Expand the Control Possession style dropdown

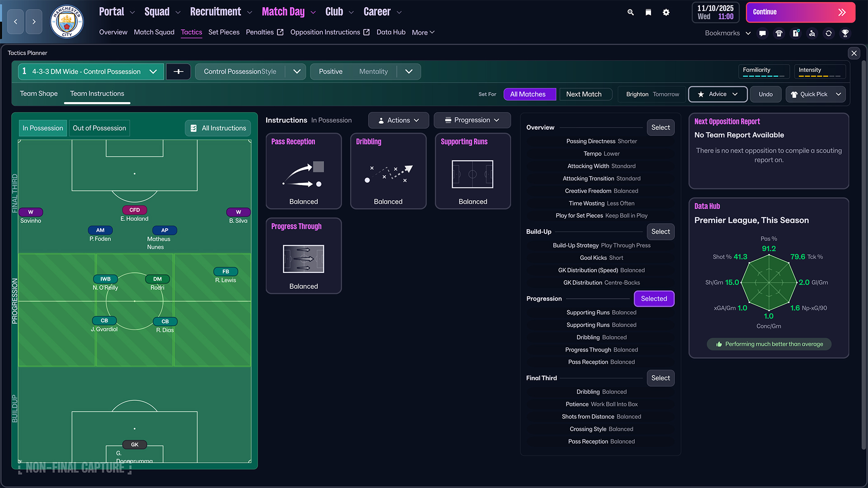297,71
